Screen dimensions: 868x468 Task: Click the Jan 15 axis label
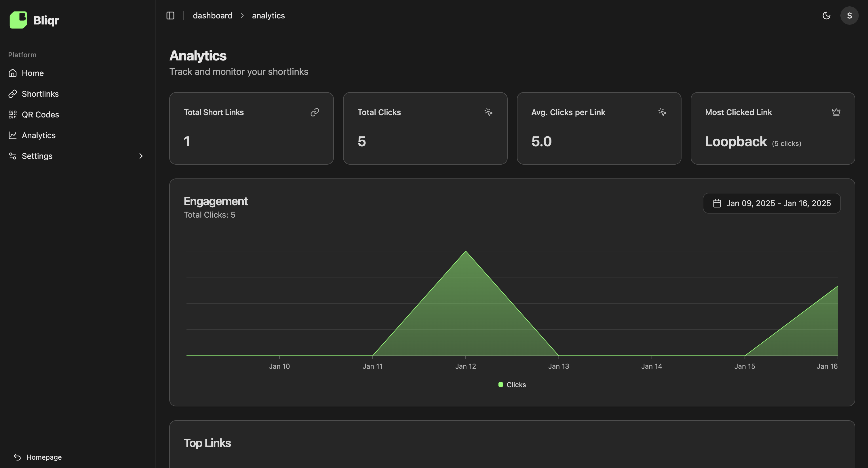pos(745,366)
